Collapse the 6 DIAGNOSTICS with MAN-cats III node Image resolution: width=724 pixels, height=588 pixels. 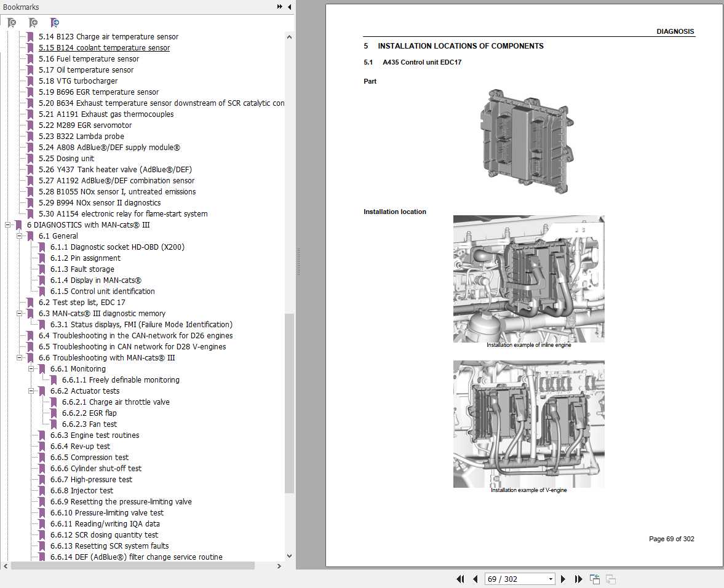pos(7,224)
